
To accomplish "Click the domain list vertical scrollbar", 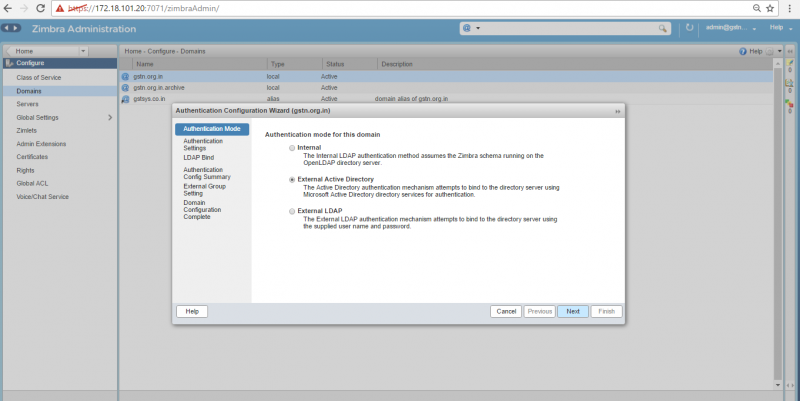I will point(778,224).
